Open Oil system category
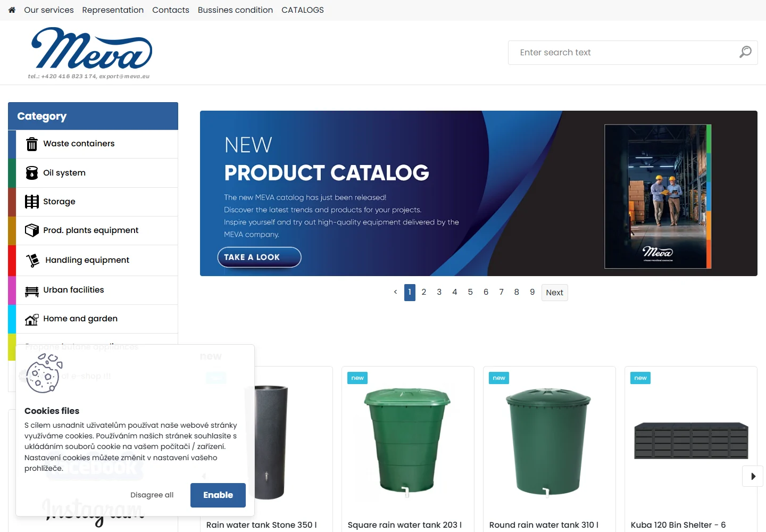 (93, 173)
